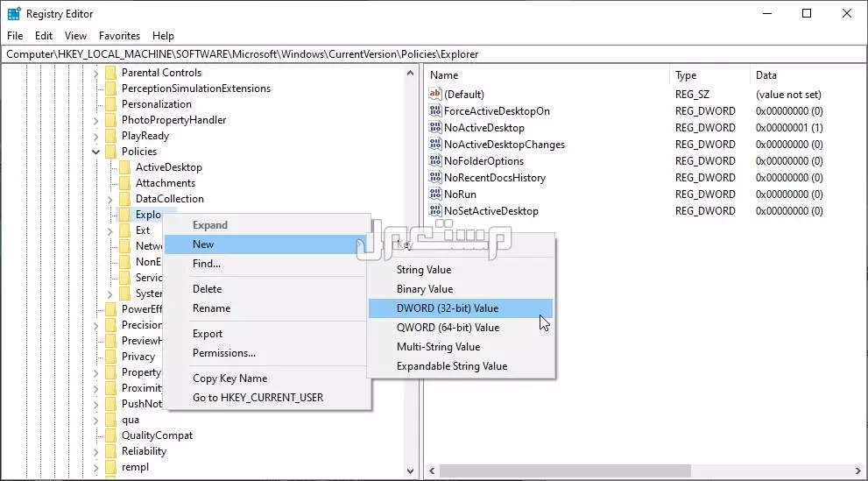This screenshot has width=868, height=481.
Task: Click the NoRun DWORD icon
Action: point(435,194)
